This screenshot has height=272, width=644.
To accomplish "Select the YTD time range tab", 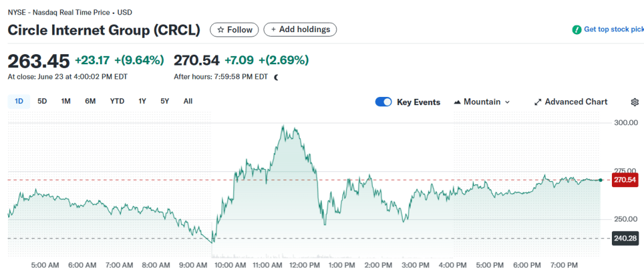I will click(117, 101).
